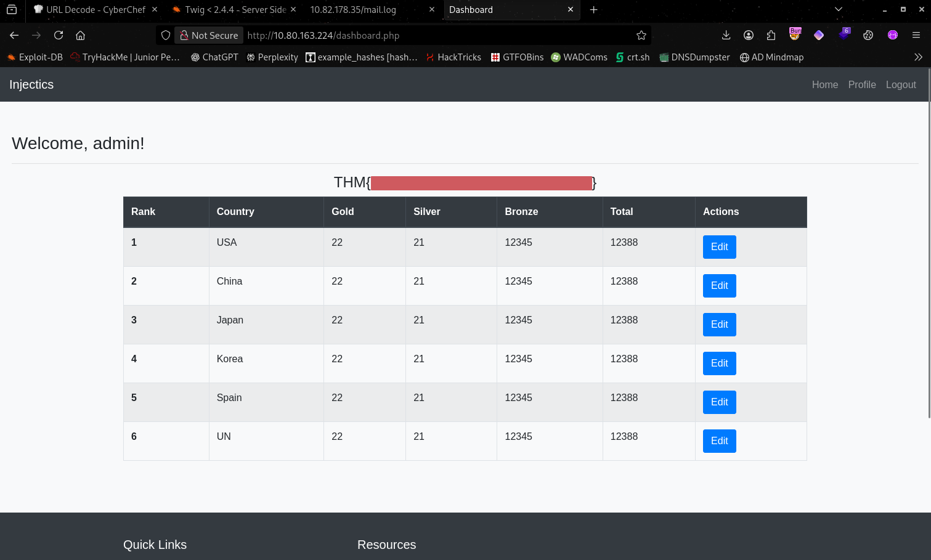Bookmark this page with star icon
The width and height of the screenshot is (931, 560).
tap(641, 35)
